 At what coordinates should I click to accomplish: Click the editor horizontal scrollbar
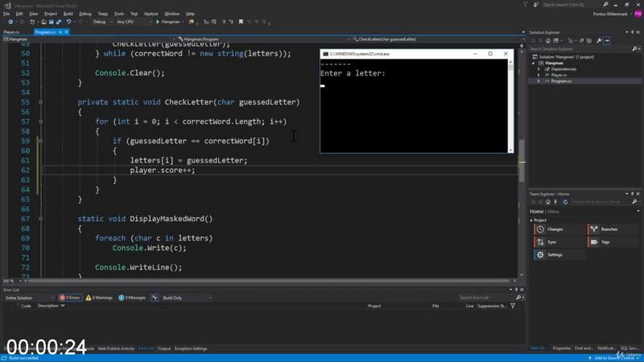click(269, 281)
